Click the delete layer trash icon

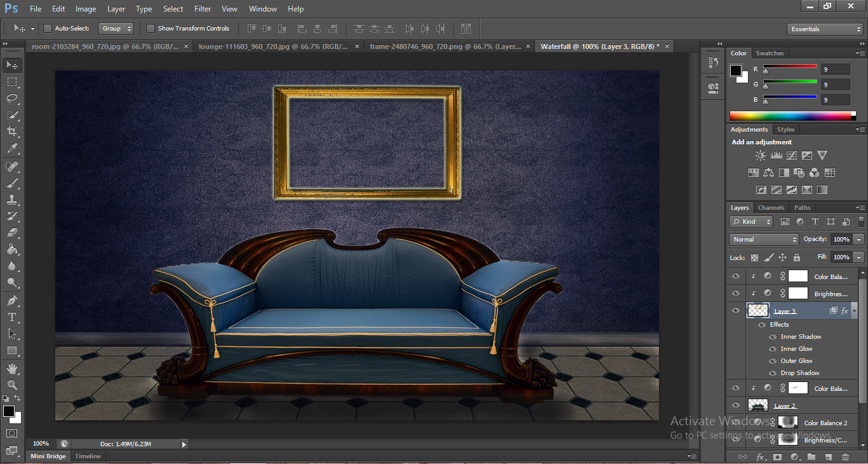[845, 456]
